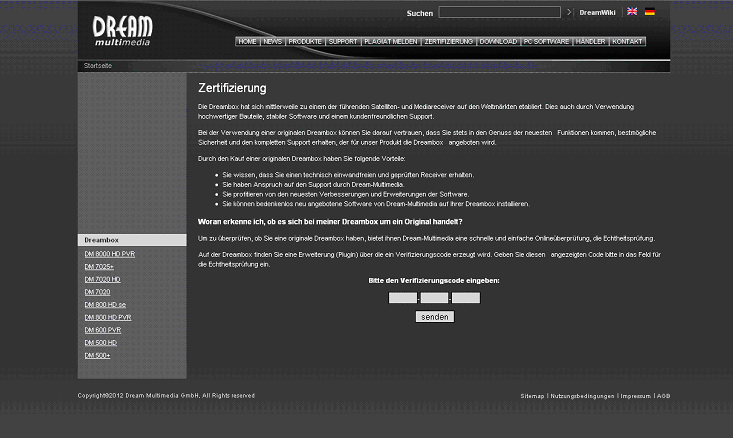Open the DreamWiki link
The width and height of the screenshot is (733, 438).
(597, 13)
